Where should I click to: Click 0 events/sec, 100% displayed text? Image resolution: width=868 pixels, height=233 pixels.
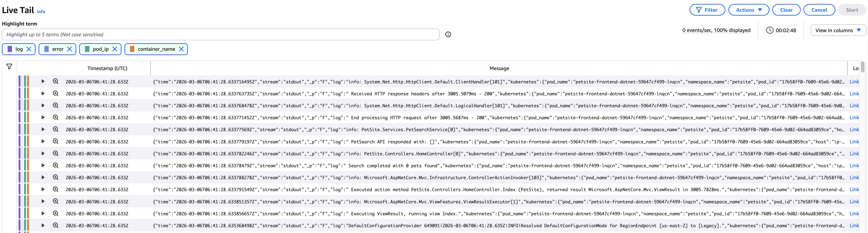tap(716, 30)
